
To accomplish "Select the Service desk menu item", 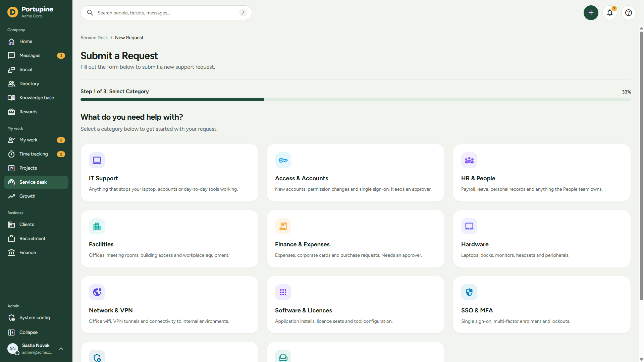I will (36, 182).
